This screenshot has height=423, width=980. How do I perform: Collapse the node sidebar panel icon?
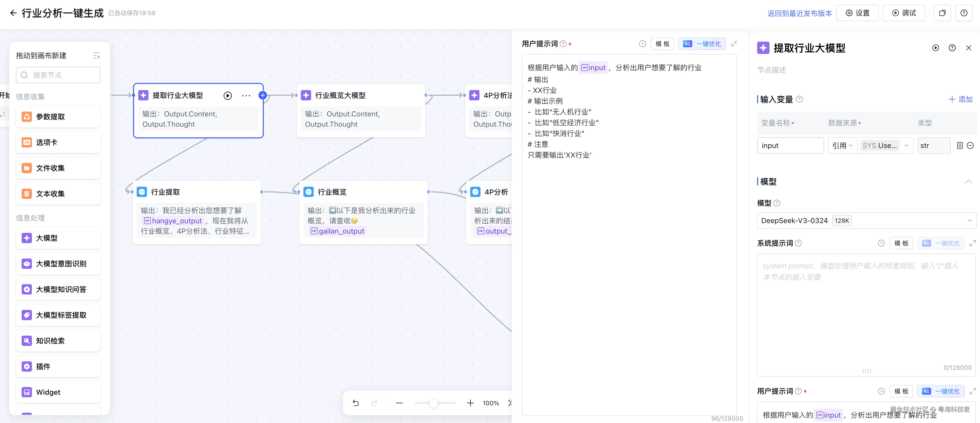96,56
